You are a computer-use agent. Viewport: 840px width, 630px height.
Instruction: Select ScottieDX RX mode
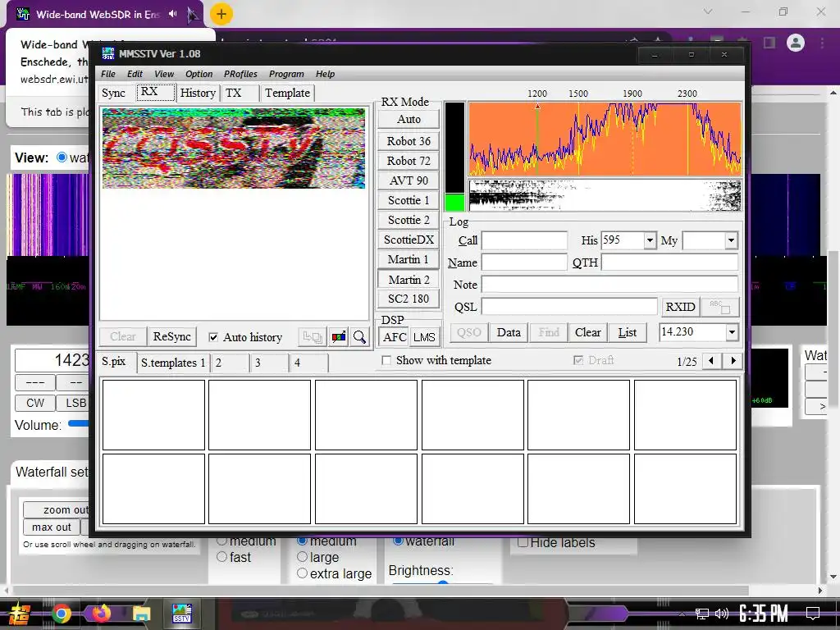(409, 240)
